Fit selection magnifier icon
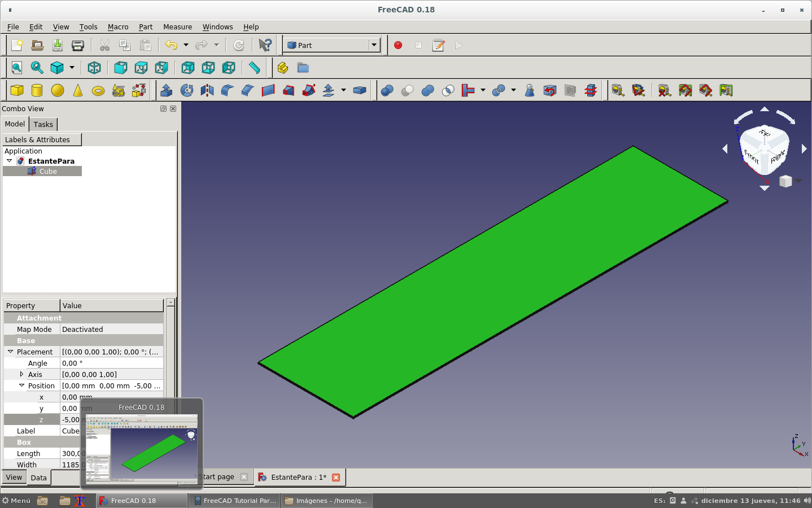 pos(37,68)
